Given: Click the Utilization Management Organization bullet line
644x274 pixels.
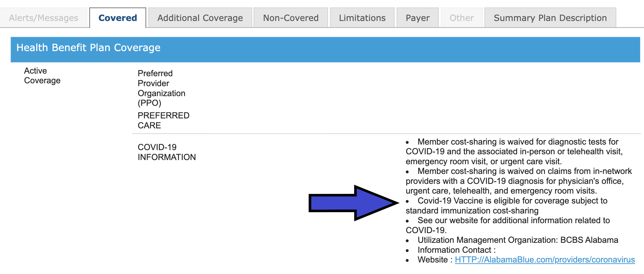Looking at the screenshot, I should 518,240.
